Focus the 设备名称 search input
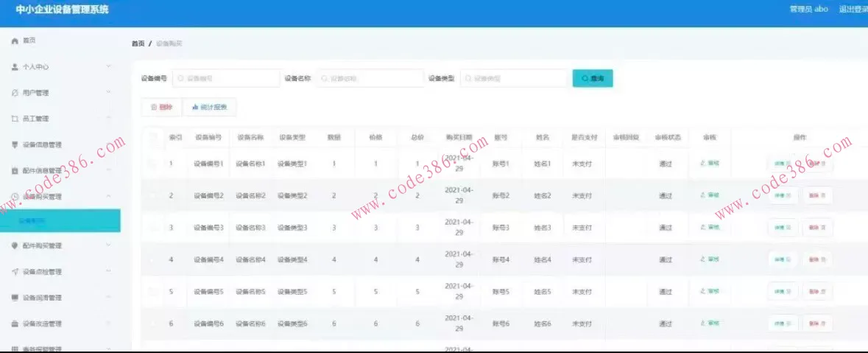 coord(370,79)
